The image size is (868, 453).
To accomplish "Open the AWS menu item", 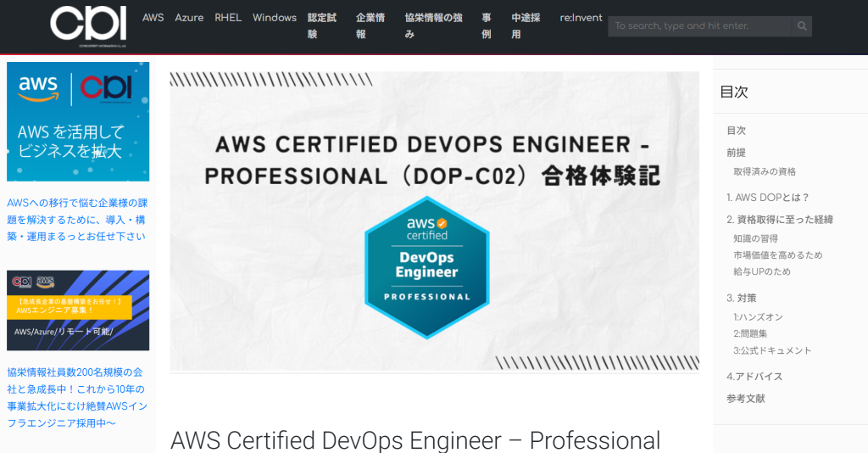I will 153,18.
